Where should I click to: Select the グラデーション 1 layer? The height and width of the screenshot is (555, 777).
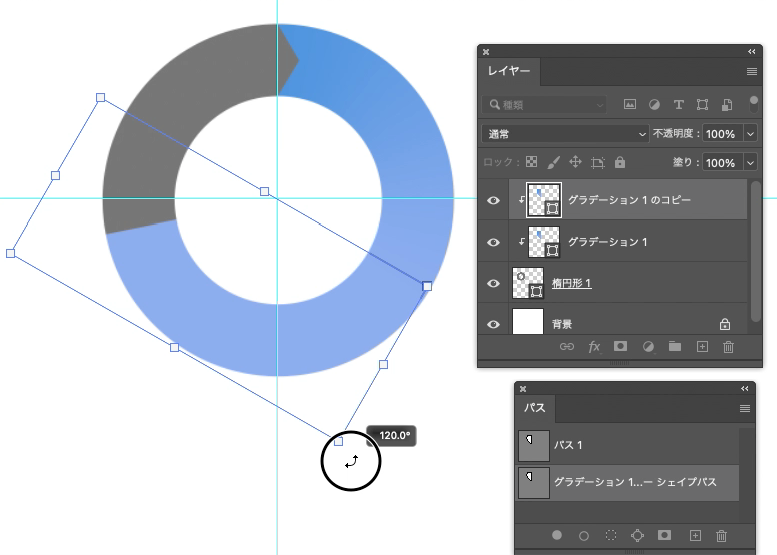(x=628, y=242)
